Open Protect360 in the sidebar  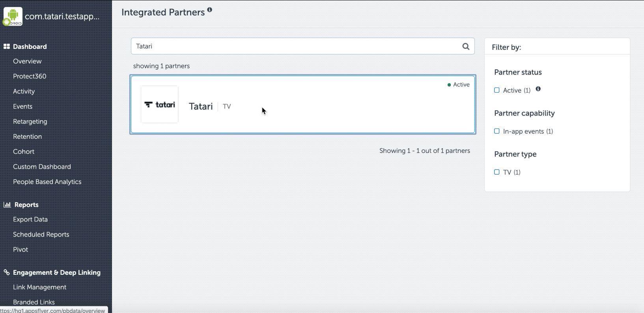tap(30, 76)
